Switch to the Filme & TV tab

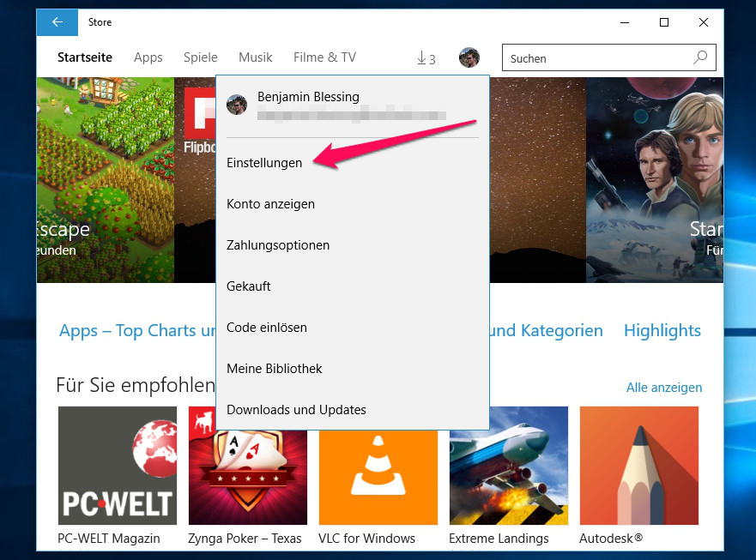pyautogui.click(x=324, y=57)
